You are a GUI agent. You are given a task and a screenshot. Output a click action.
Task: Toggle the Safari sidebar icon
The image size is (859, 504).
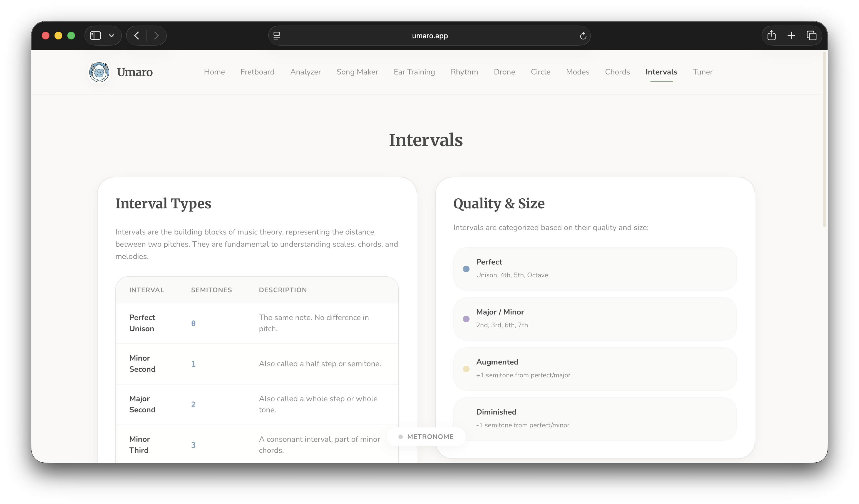[x=95, y=36]
